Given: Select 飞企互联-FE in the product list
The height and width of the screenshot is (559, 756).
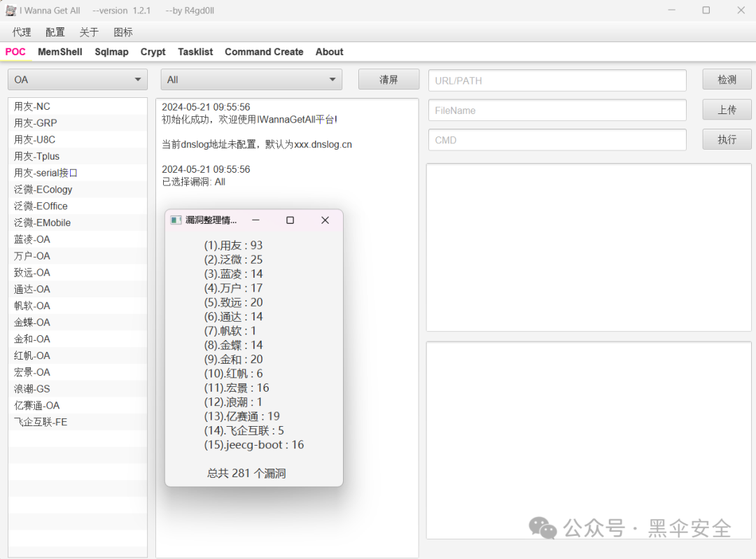Looking at the screenshot, I should tap(78, 422).
